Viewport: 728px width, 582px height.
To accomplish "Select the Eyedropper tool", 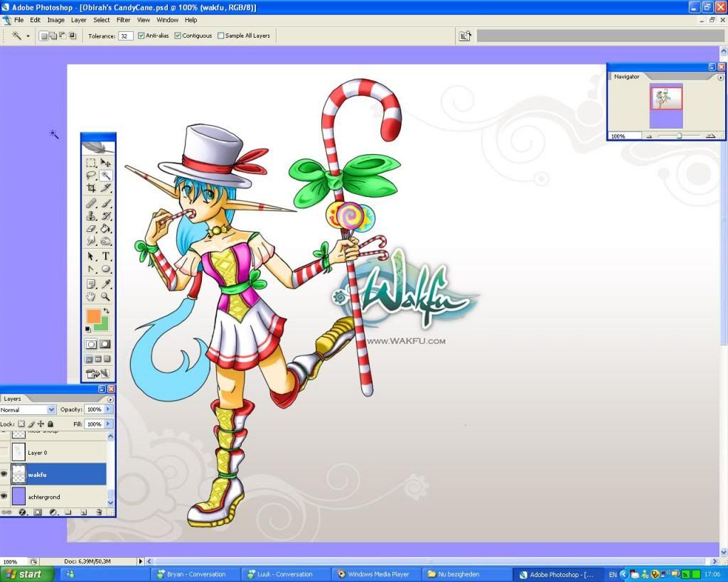I will tap(106, 284).
